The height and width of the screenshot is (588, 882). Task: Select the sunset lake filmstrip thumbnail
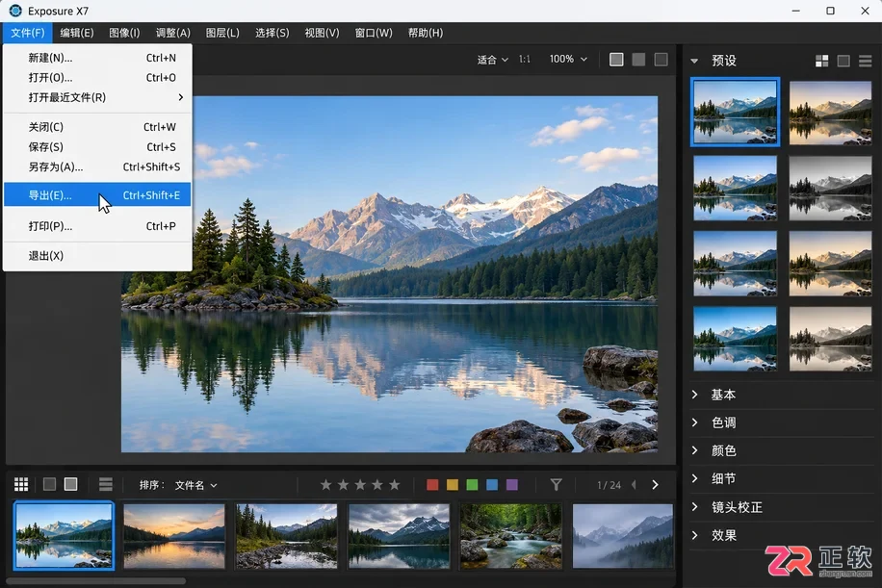[174, 536]
